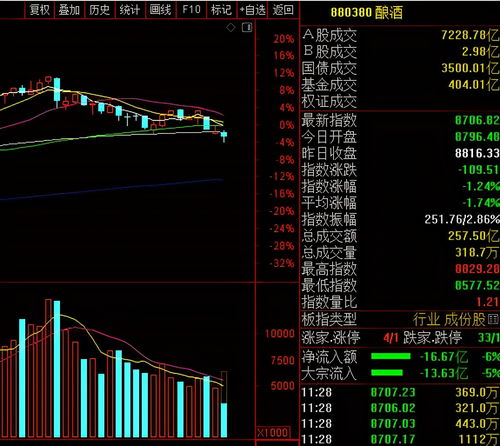Click the X1000 volume scale label

273,433
